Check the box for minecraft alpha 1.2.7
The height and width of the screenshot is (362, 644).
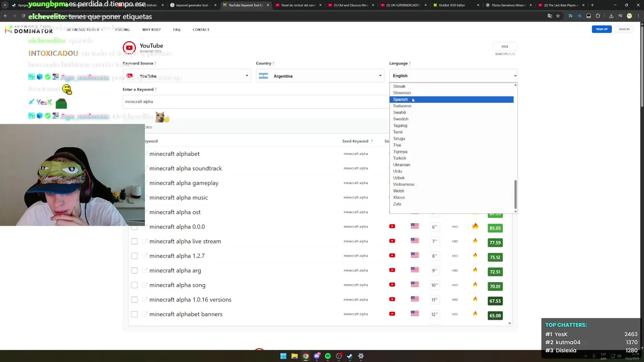tap(134, 256)
